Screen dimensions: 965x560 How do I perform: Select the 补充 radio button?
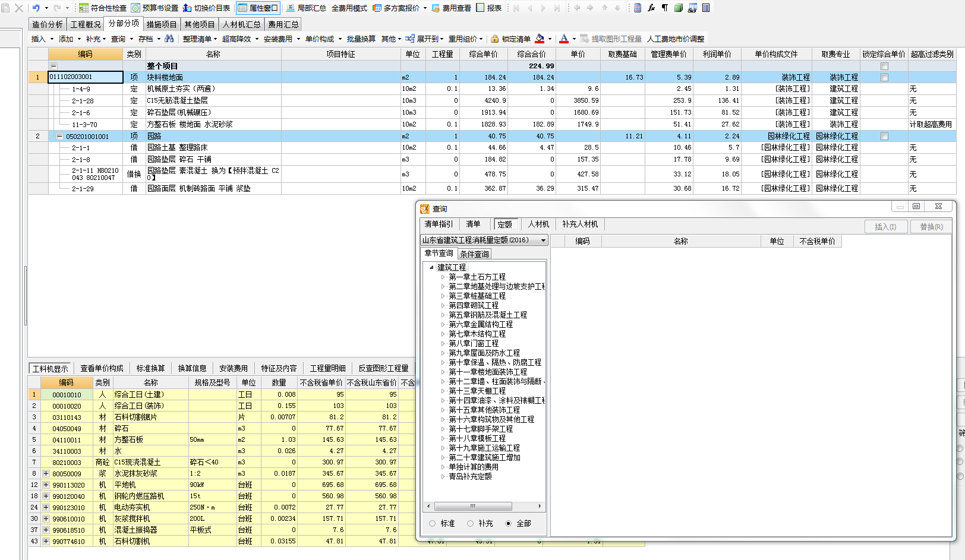470,523
